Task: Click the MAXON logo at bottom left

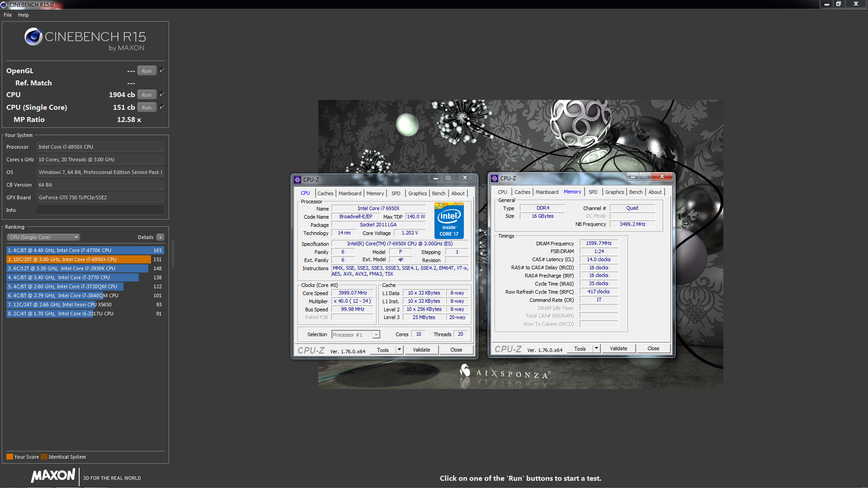Action: pos(52,475)
